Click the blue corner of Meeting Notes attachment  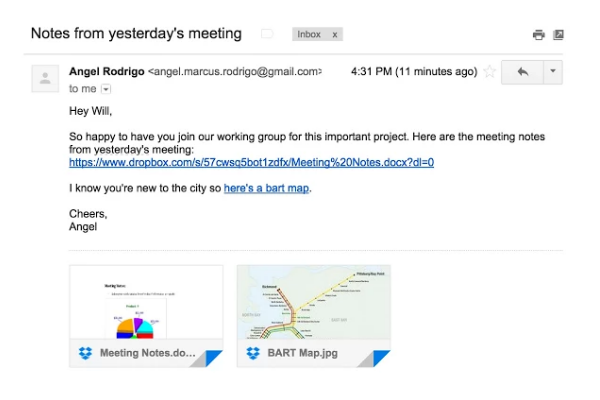click(x=213, y=358)
